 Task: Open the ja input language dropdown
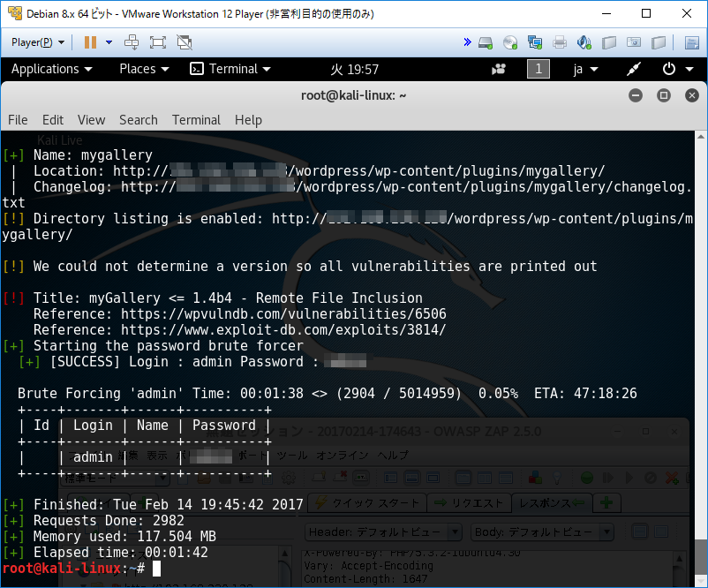click(x=585, y=70)
